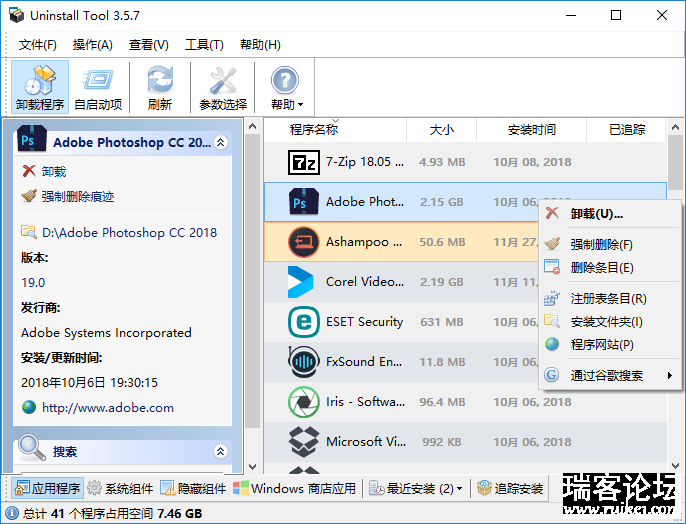This screenshot has width=686, height=524.
Task: Open the 工具(T) menu
Action: click(204, 45)
